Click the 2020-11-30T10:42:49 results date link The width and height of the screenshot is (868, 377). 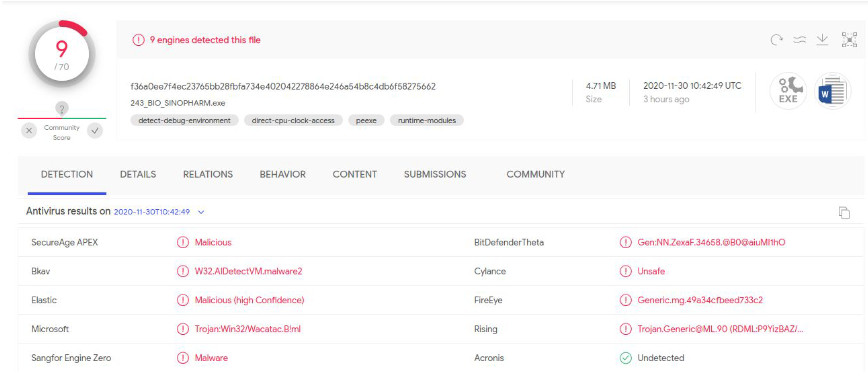pyautogui.click(x=152, y=212)
